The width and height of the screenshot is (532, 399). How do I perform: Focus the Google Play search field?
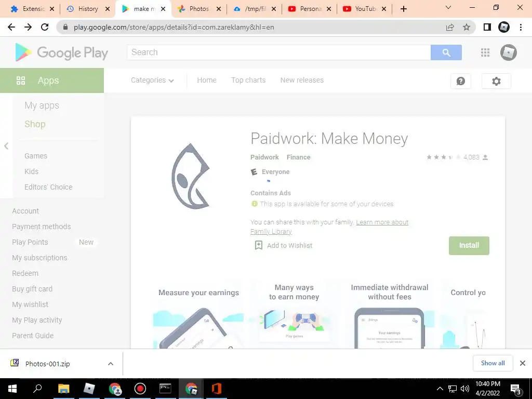coord(279,52)
